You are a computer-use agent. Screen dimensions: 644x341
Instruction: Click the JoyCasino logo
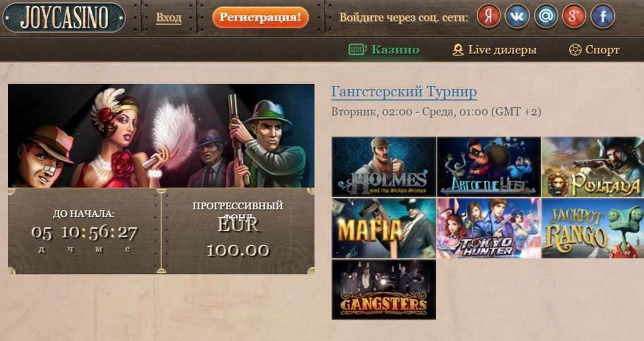(64, 18)
